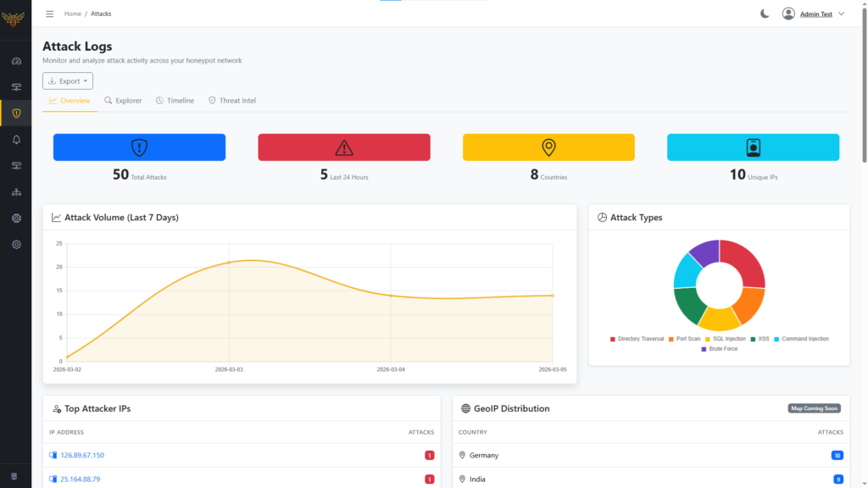868x488 pixels.
Task: Click the bee logo at top-left
Action: [14, 19]
